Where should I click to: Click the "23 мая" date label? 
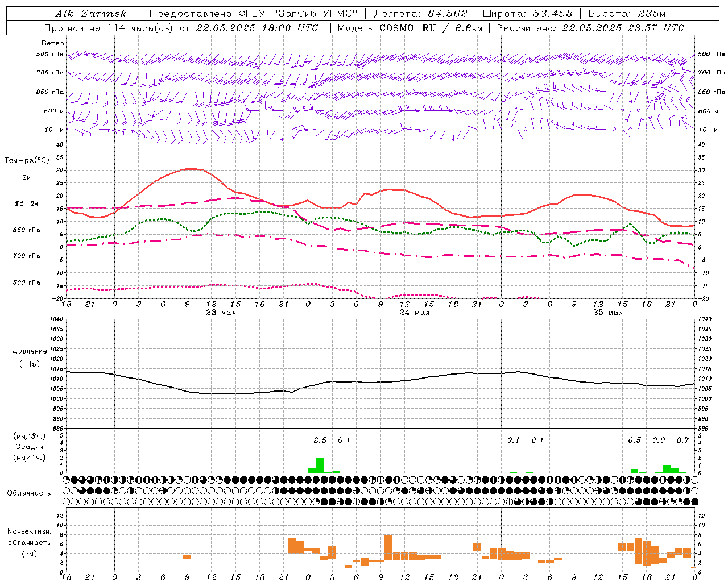click(221, 313)
